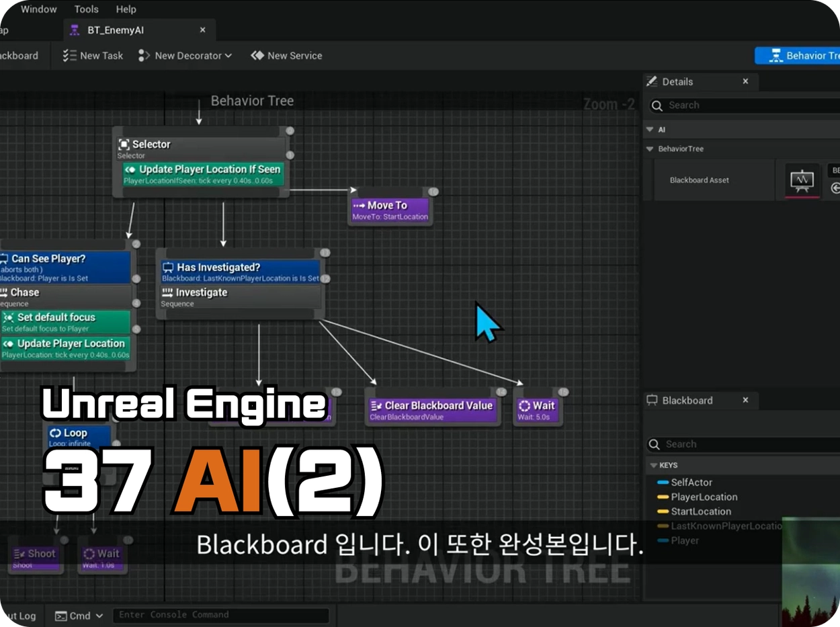Select the SelfActor blackboard key
Image resolution: width=840 pixels, height=627 pixels.
pos(691,482)
